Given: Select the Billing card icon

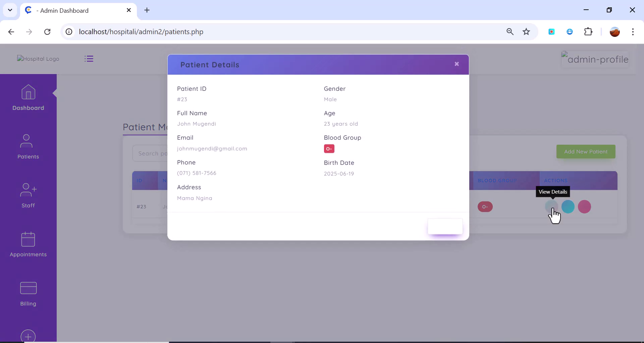Looking at the screenshot, I should [x=28, y=288].
